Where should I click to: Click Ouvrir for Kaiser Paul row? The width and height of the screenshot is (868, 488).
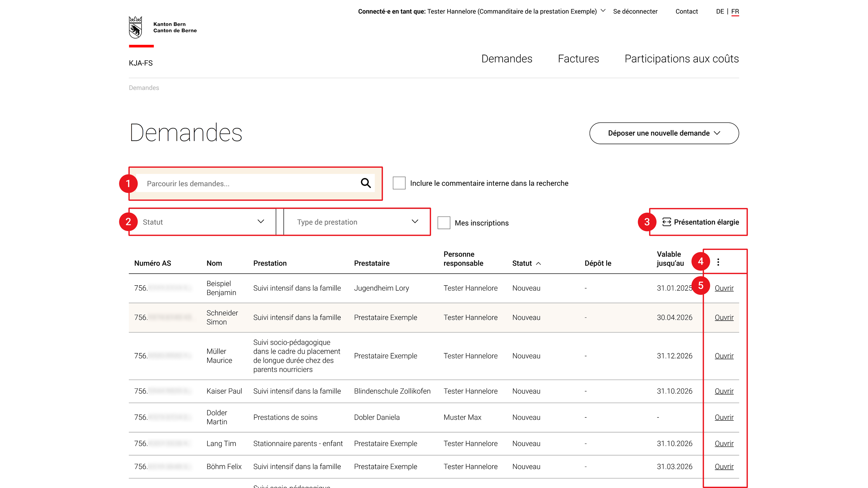[x=724, y=391]
